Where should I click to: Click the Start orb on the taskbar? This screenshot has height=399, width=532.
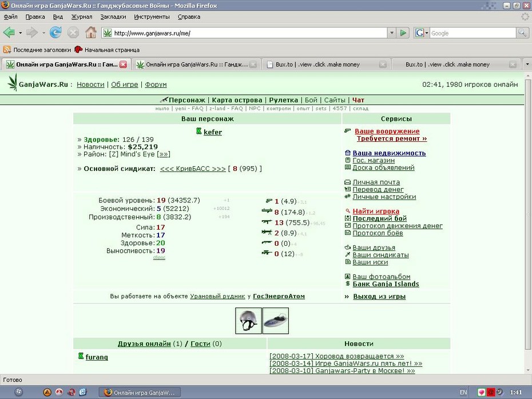coord(19,392)
